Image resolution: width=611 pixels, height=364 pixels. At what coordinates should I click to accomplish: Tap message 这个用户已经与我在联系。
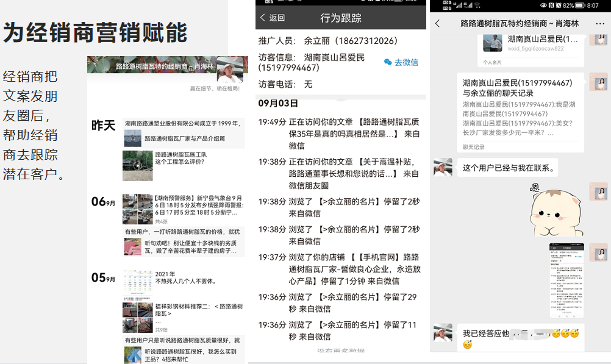point(508,168)
